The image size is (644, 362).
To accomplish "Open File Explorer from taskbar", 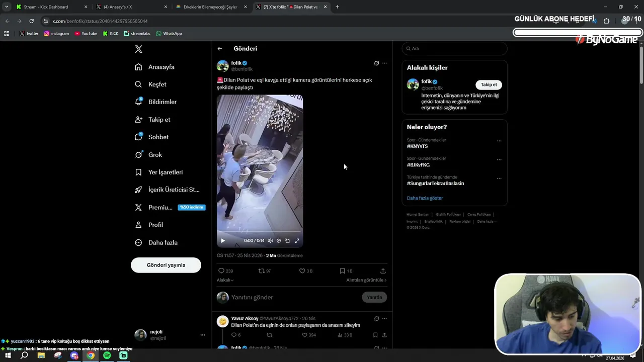I will pos(41,355).
